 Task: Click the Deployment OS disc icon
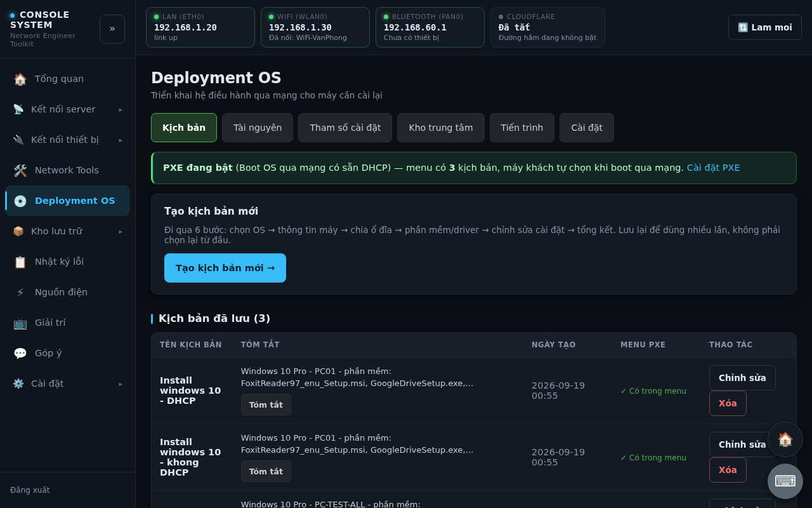(20, 201)
